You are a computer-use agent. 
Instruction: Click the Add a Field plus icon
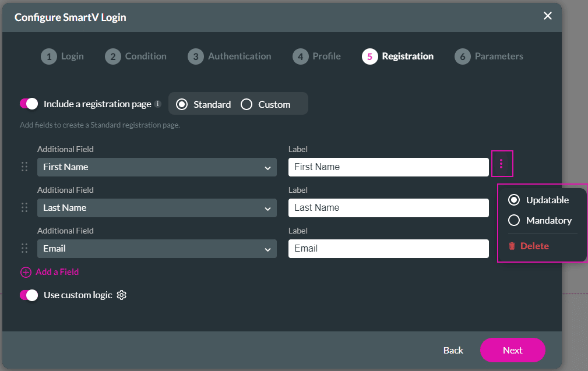(26, 272)
